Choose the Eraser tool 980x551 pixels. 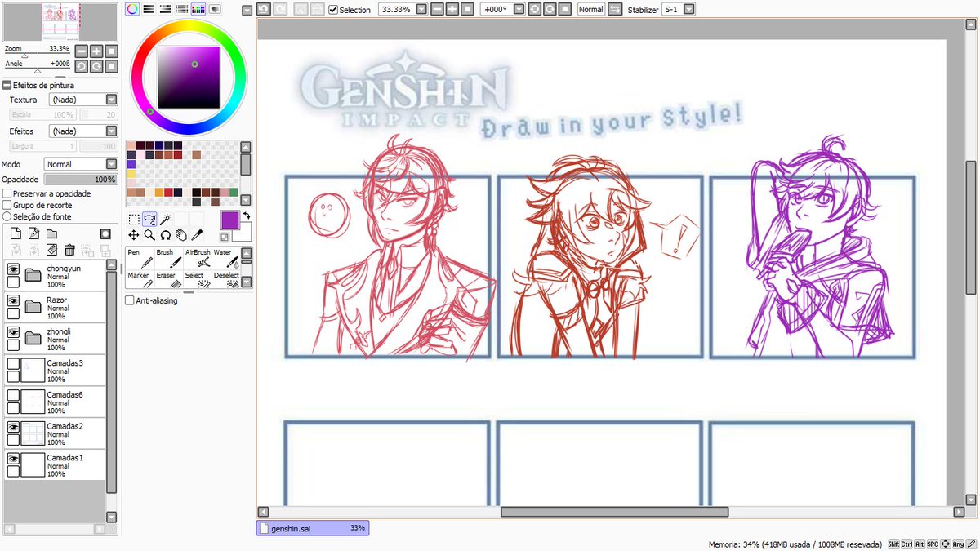[x=168, y=280]
